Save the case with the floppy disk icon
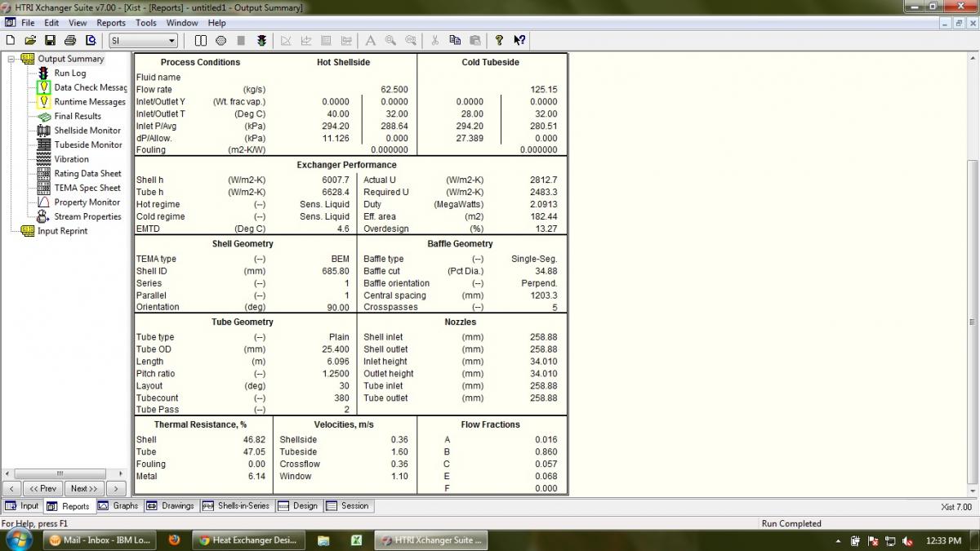The image size is (980, 551). pyautogui.click(x=50, y=40)
